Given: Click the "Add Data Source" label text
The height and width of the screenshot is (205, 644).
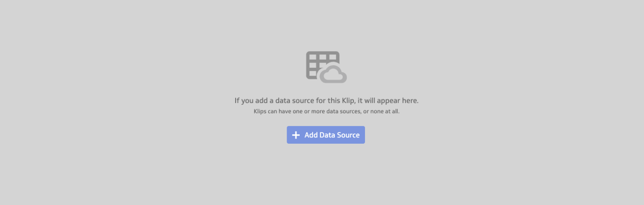Looking at the screenshot, I should pos(332,135).
